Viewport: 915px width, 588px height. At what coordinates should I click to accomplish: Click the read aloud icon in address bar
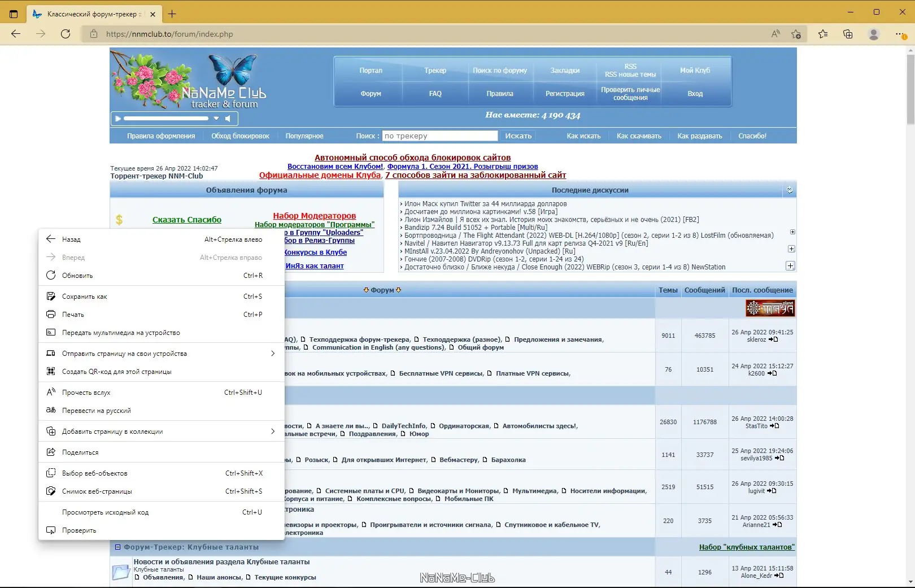(x=775, y=34)
